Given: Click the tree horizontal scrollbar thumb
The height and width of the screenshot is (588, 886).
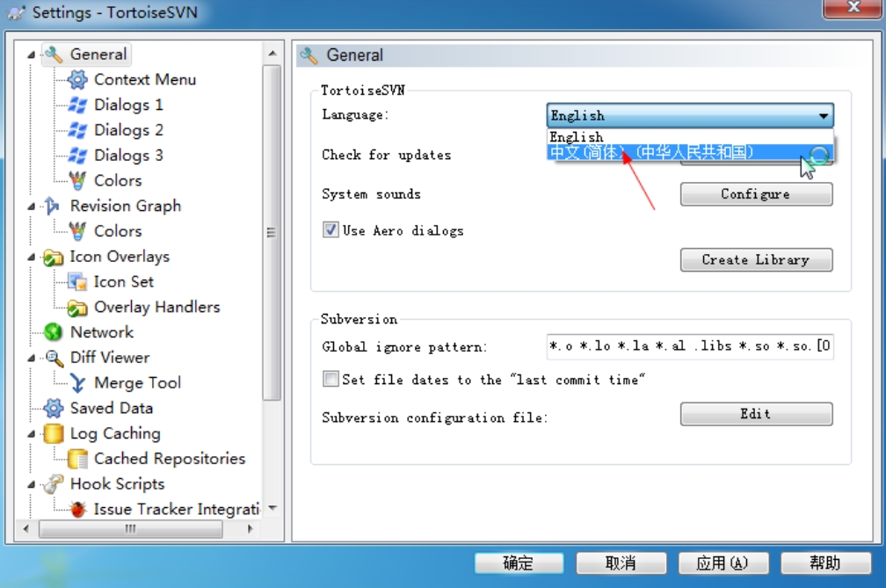Looking at the screenshot, I should [130, 529].
